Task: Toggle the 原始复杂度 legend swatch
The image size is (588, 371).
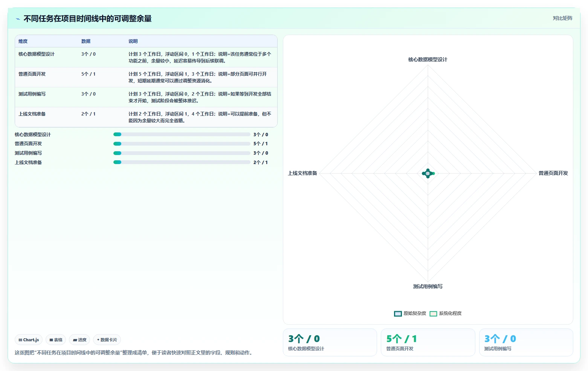Action: pos(398,313)
